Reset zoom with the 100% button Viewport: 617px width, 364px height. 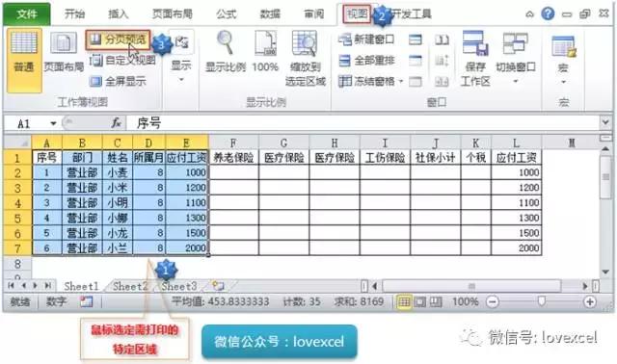click(265, 52)
